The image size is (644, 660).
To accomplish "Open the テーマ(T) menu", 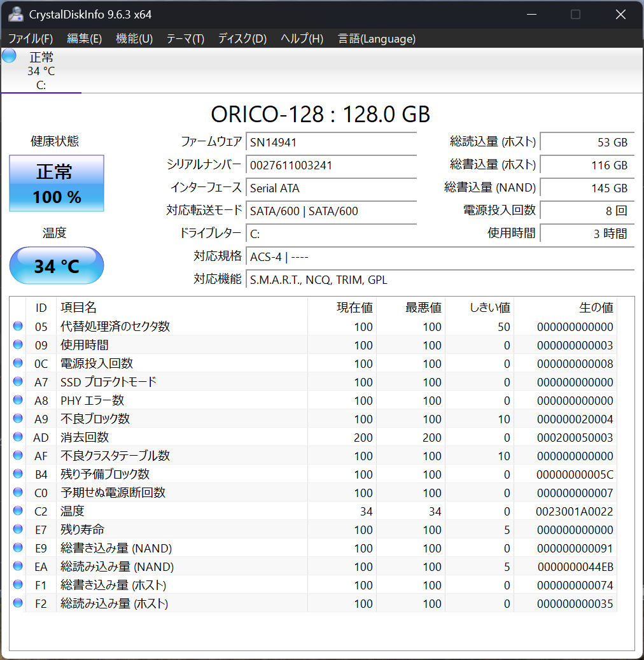I will (x=185, y=39).
